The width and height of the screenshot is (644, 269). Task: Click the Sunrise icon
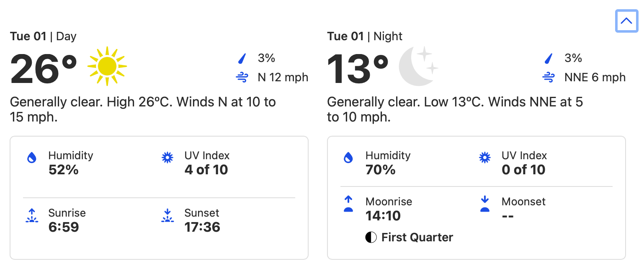32,215
